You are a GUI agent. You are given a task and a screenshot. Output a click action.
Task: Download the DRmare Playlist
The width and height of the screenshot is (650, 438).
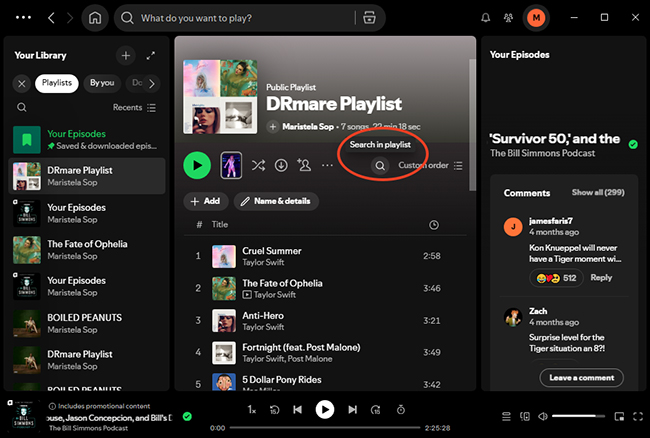point(281,165)
